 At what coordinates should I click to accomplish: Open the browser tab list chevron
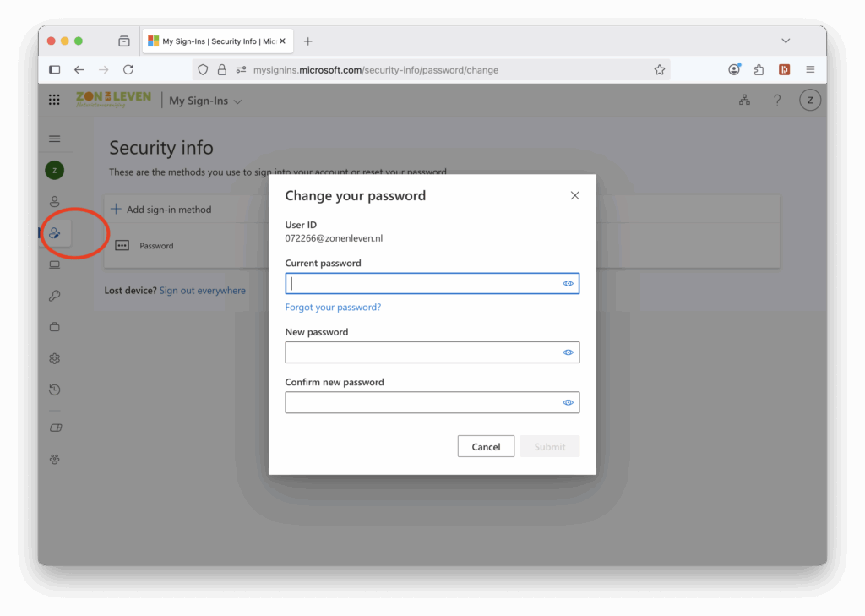pos(786,41)
